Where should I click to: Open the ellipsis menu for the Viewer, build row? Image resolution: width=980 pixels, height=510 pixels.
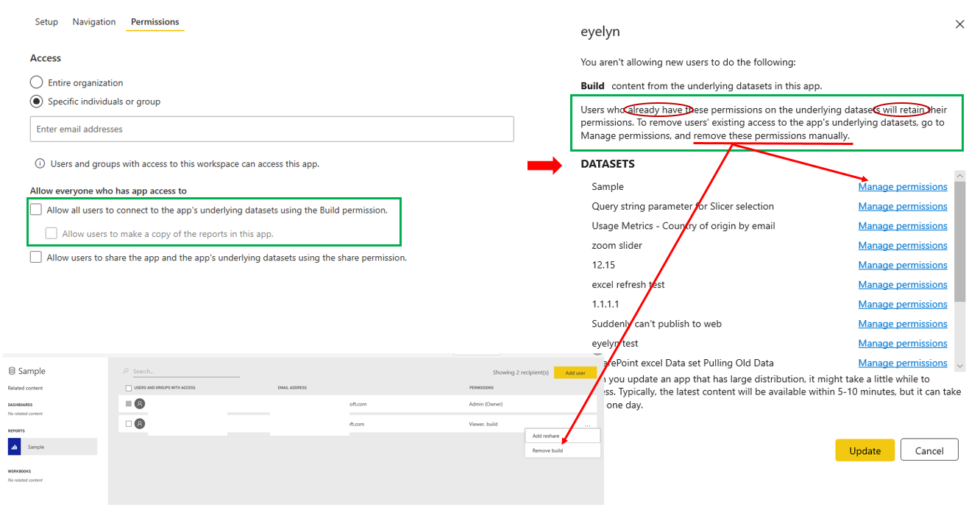pos(588,425)
